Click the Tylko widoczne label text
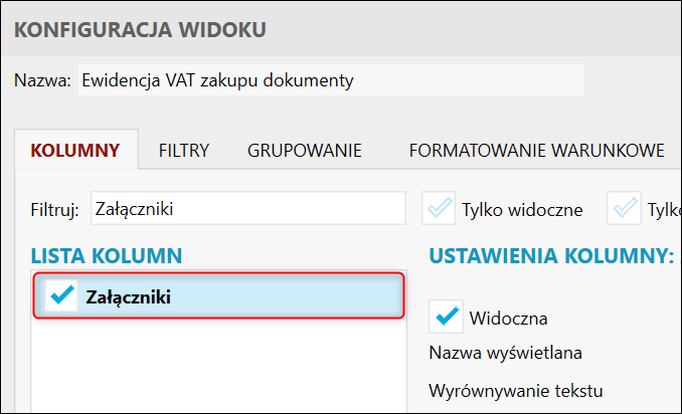Screen dimensions: 682x414 521,209
